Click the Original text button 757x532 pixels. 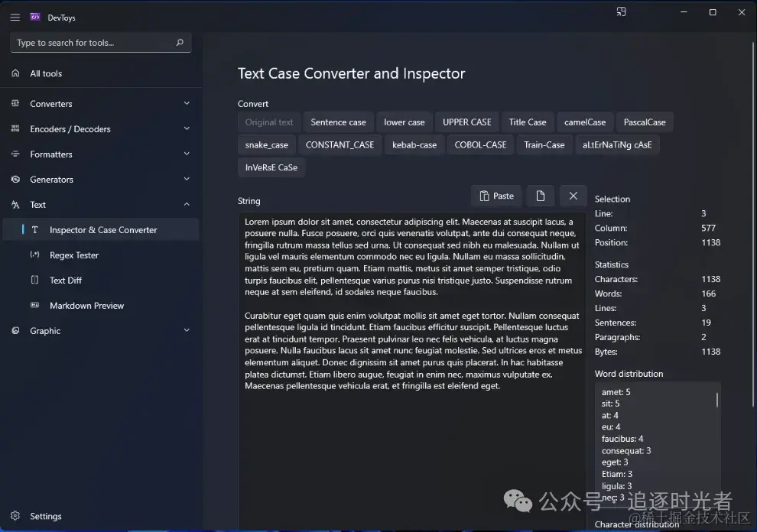[269, 122]
